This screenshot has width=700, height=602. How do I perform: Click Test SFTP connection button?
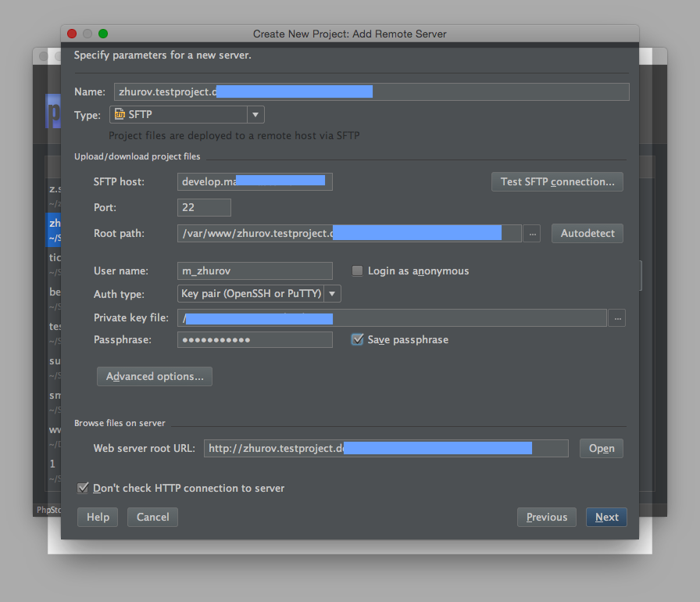point(556,182)
